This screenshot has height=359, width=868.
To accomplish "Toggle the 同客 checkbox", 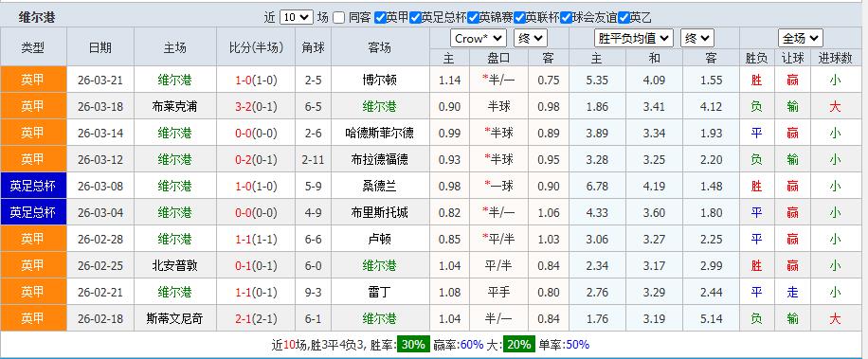I will pos(339,18).
